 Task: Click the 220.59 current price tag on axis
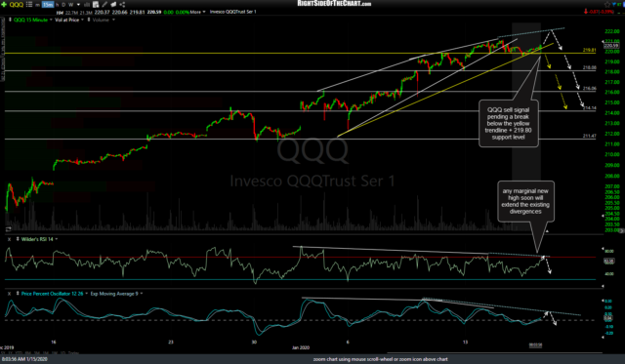[x=611, y=46]
